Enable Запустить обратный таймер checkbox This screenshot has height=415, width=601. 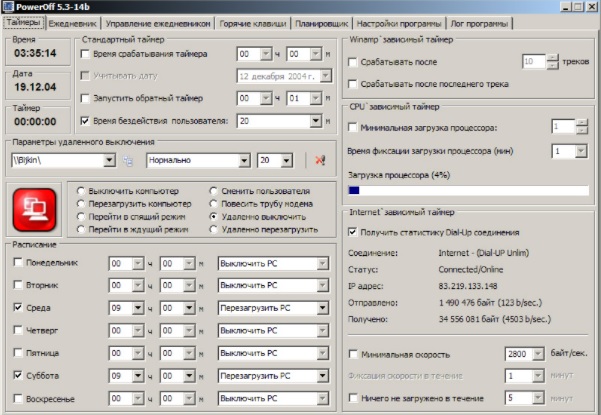[85, 98]
